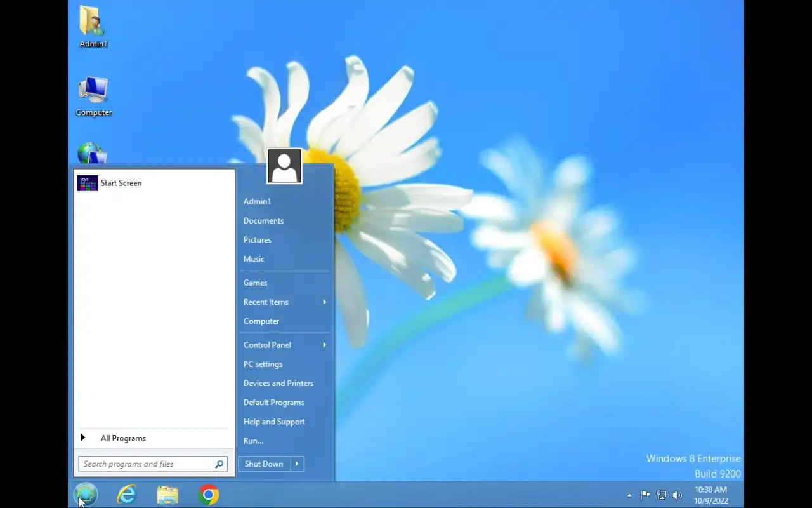Launch Google Chrome from taskbar
Screen dimensions: 812x508
click(x=208, y=495)
